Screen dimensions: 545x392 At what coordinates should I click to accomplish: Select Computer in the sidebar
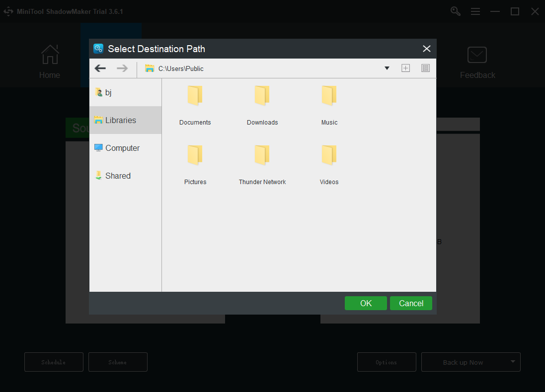coord(122,148)
